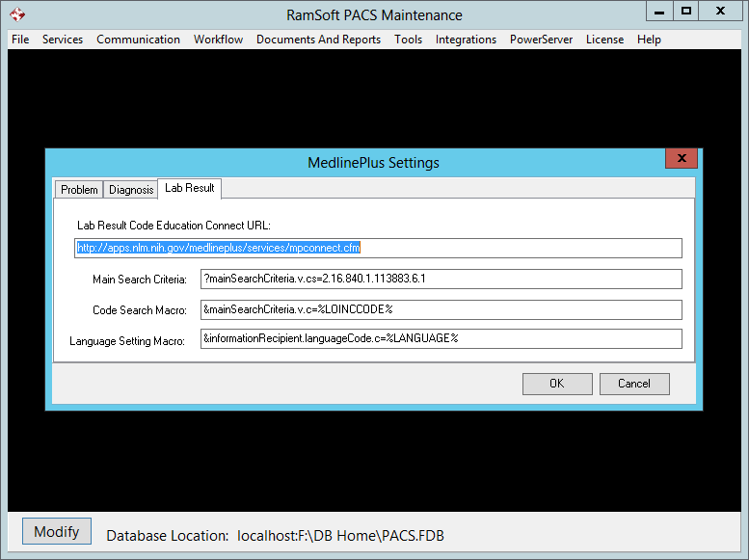This screenshot has height=560, width=749.
Task: Switch to the Diagnosis tab
Action: pyautogui.click(x=131, y=190)
